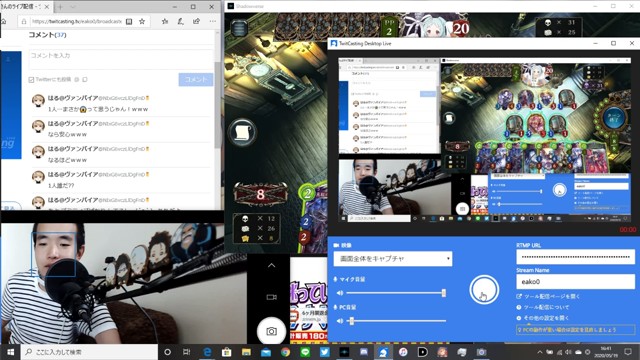This screenshot has width=640, height=360.
Task: Open iTunes from the taskbar
Action: click(x=403, y=352)
